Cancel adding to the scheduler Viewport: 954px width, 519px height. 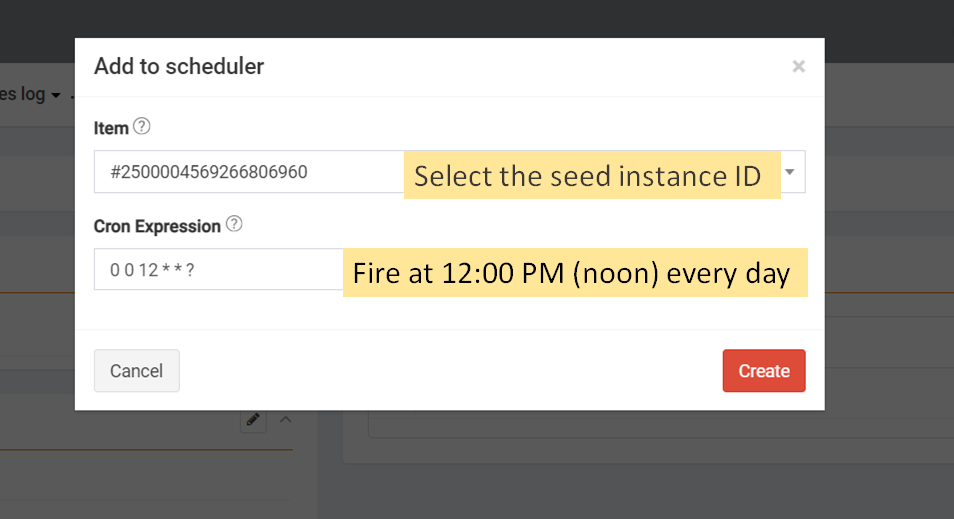(137, 371)
